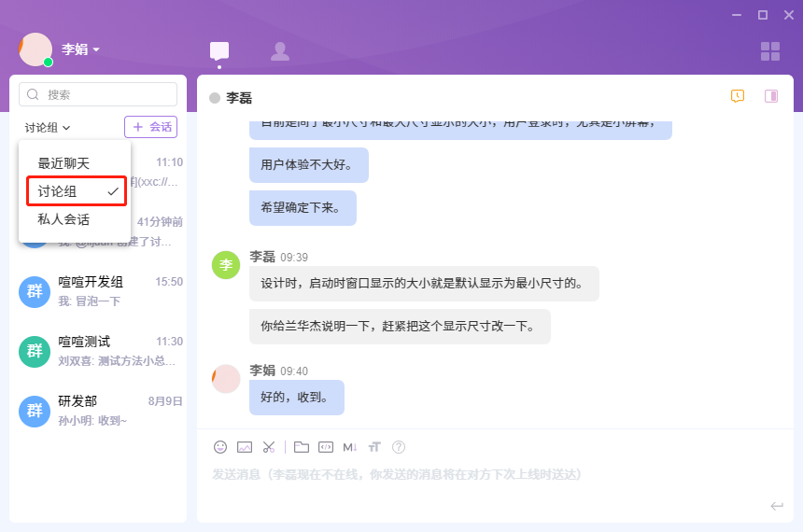Open the chat messages tab icon
The height and width of the screenshot is (532, 803).
point(219,51)
